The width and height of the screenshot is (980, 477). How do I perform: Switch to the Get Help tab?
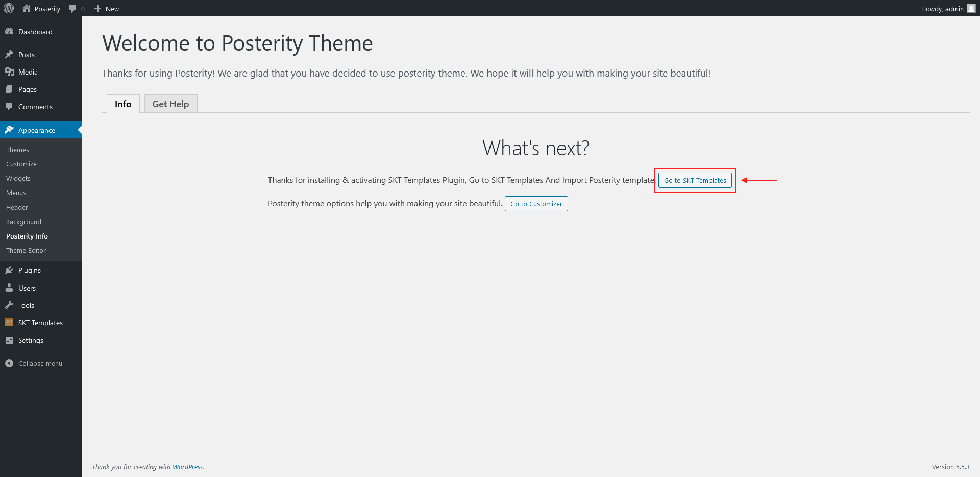coord(170,104)
